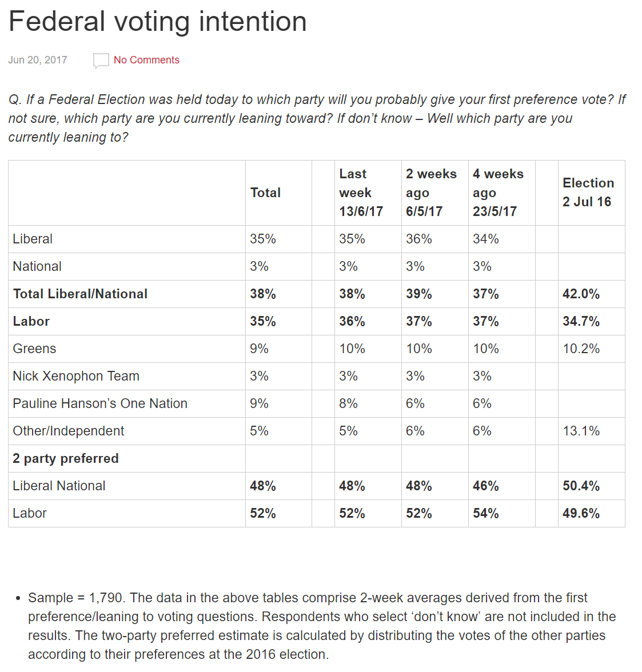This screenshot has height=672, width=642.
Task: Click the Jun 20, 2017 date
Action: tap(38, 60)
